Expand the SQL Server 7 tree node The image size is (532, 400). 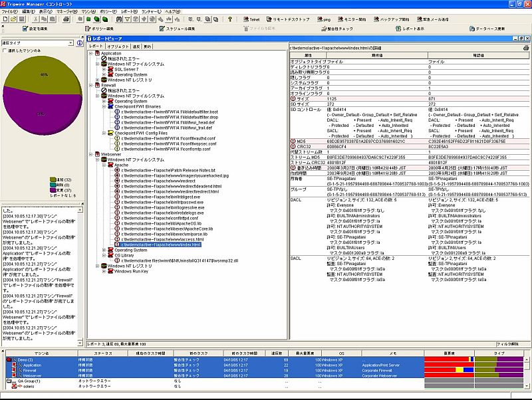104,69
